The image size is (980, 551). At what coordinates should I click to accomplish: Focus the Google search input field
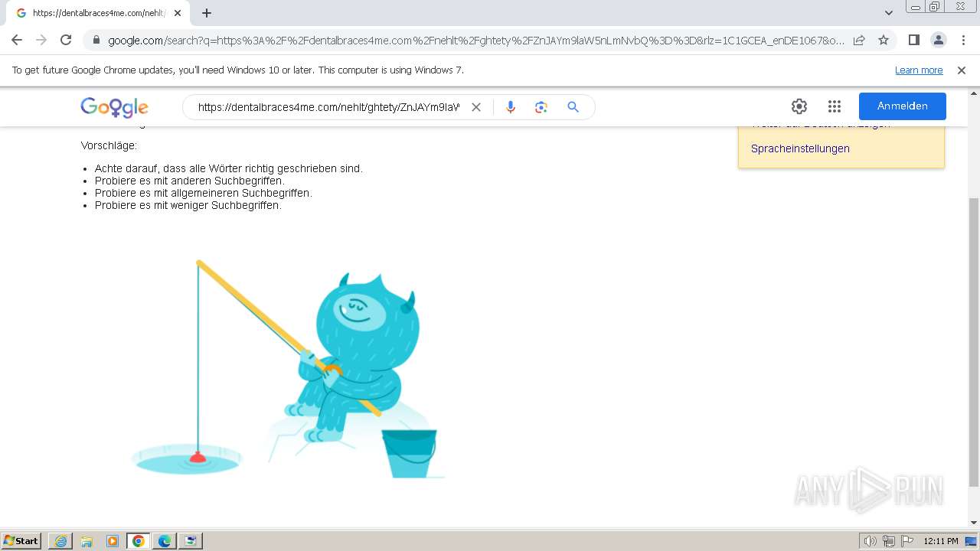(x=328, y=107)
